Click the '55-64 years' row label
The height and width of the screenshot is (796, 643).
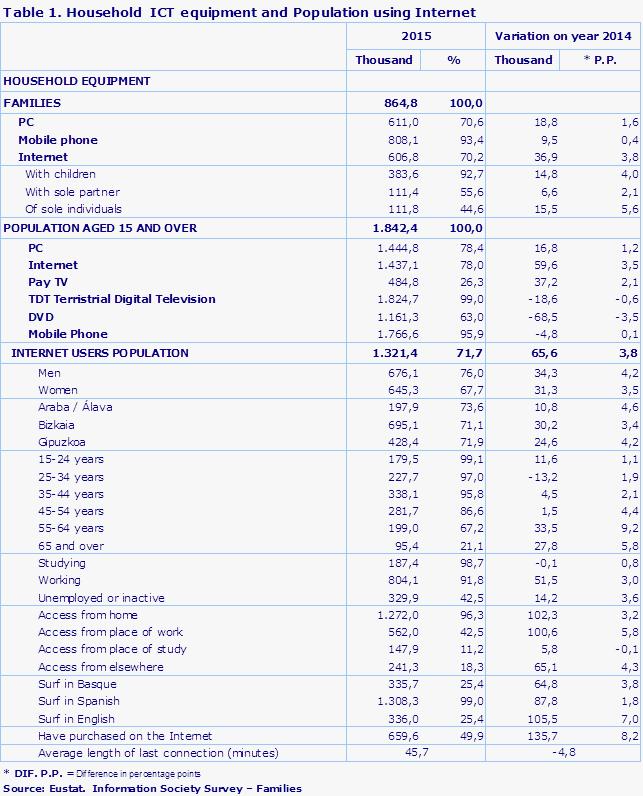pos(71,528)
